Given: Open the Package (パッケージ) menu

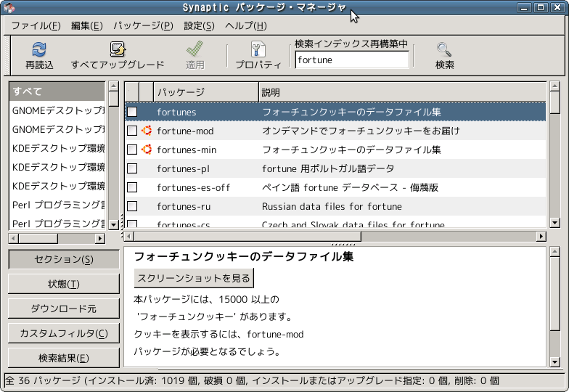Looking at the screenshot, I should (144, 26).
